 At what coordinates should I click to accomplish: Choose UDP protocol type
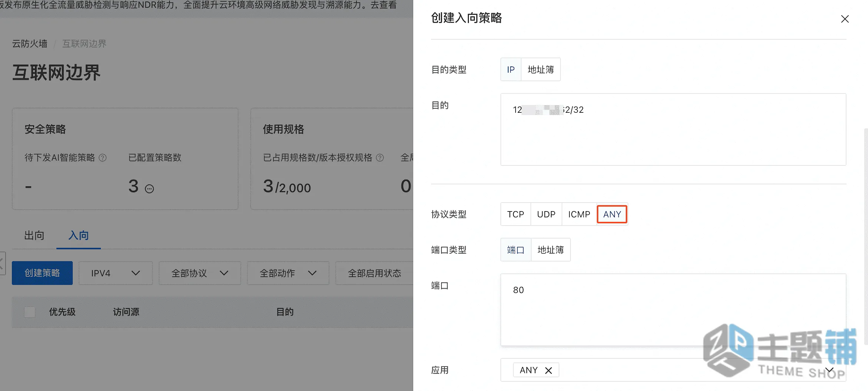[546, 214]
